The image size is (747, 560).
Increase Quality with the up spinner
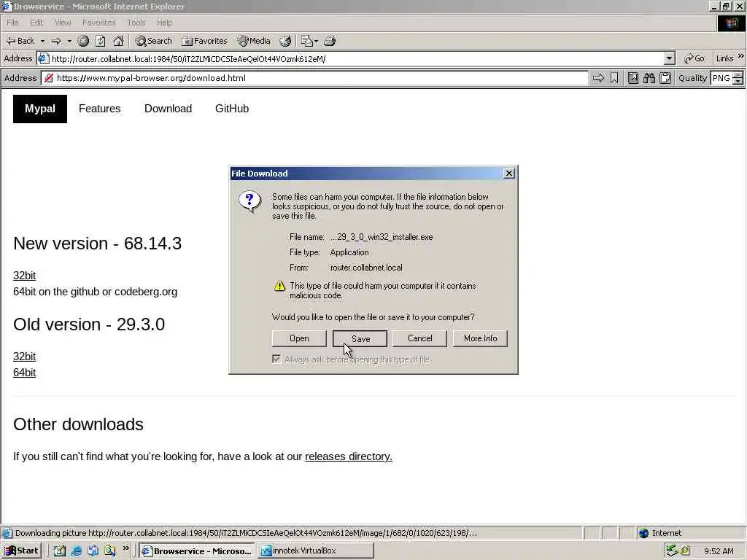(x=738, y=75)
